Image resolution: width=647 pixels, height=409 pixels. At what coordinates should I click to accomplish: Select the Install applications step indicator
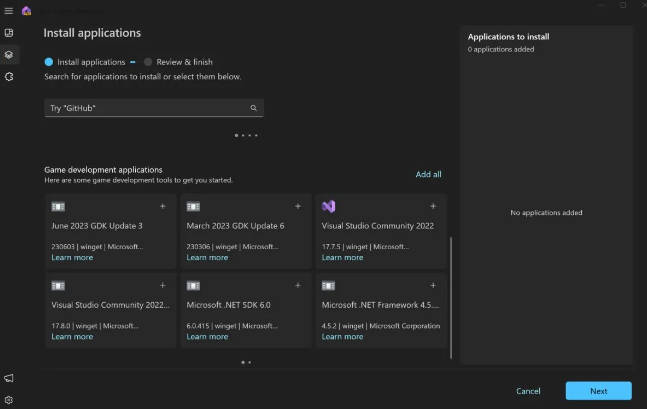pos(85,62)
